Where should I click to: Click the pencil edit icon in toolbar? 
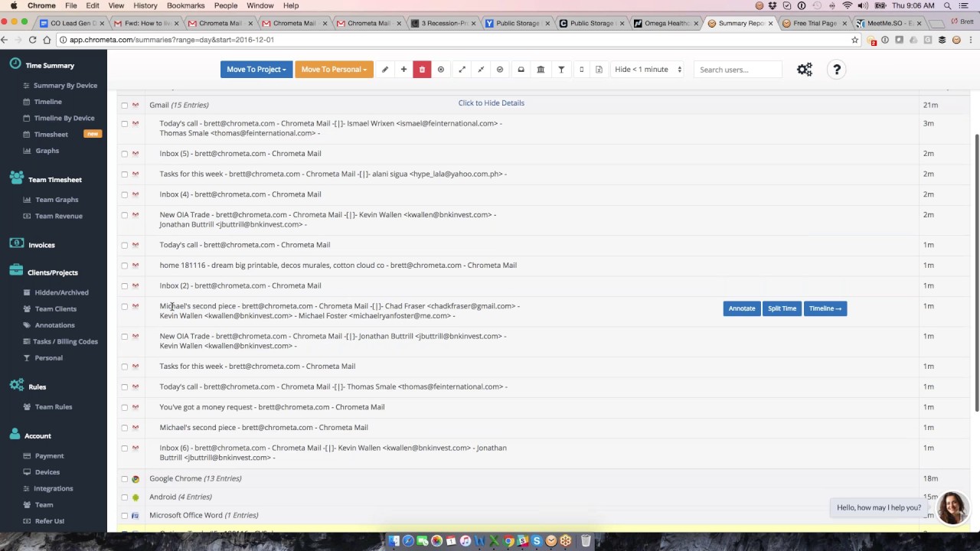pyautogui.click(x=385, y=70)
